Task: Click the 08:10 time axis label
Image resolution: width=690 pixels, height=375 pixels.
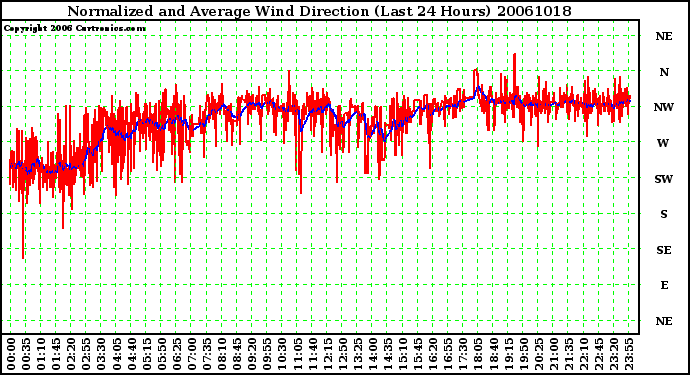Action: coord(222,354)
